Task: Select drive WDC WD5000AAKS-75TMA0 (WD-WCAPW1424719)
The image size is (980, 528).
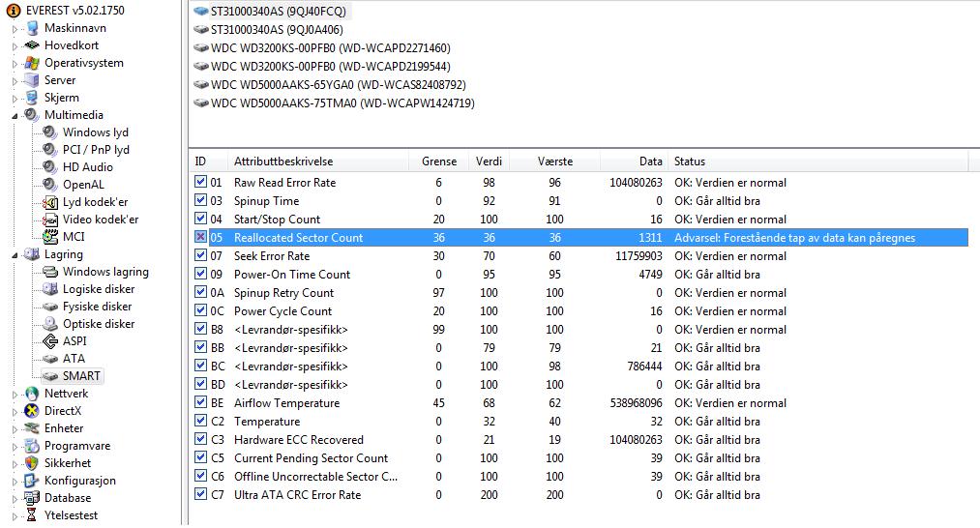Action: [x=342, y=103]
